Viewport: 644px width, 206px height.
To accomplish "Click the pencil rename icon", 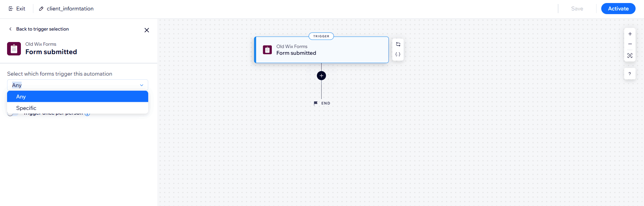I will [x=41, y=9].
